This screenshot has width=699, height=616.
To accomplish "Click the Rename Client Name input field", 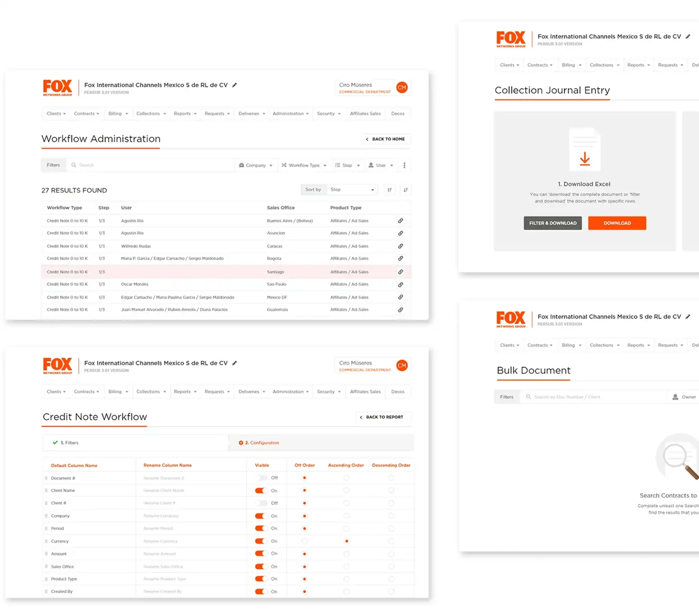I will click(x=189, y=491).
